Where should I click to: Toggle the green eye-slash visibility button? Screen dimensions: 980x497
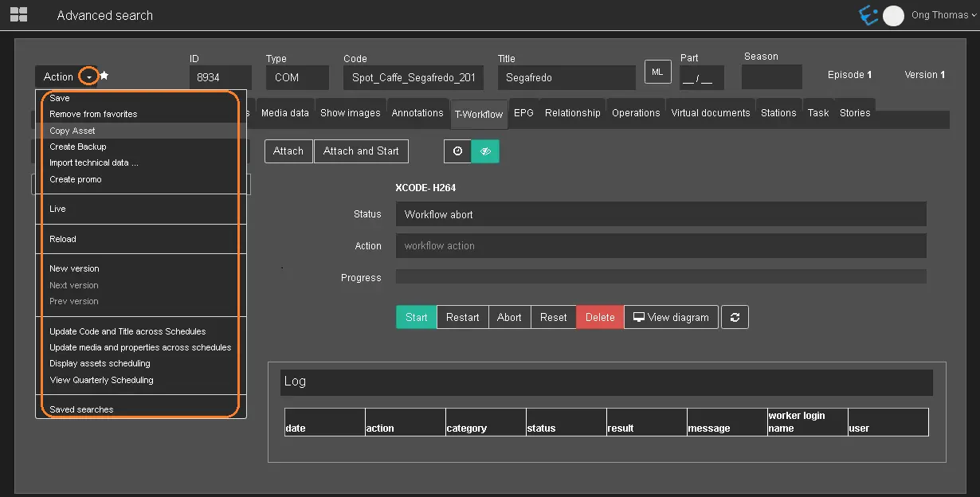point(485,151)
